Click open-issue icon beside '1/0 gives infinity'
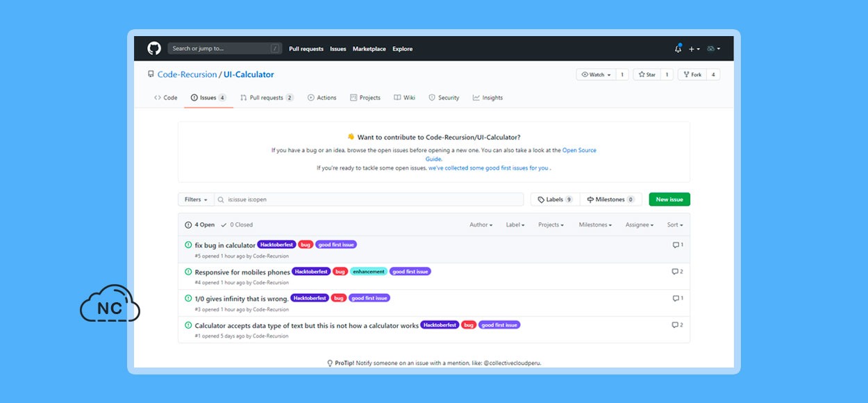Viewport: 868px width, 403px height. point(188,298)
